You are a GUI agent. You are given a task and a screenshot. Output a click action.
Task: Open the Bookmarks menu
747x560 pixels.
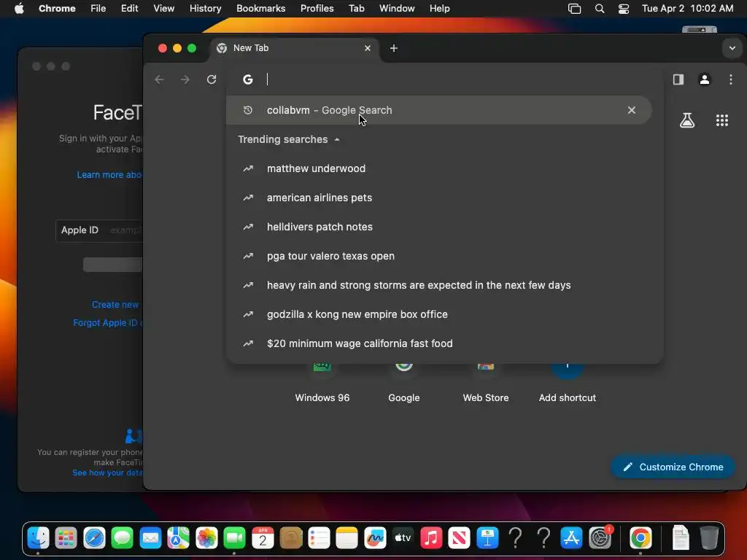tap(260, 9)
